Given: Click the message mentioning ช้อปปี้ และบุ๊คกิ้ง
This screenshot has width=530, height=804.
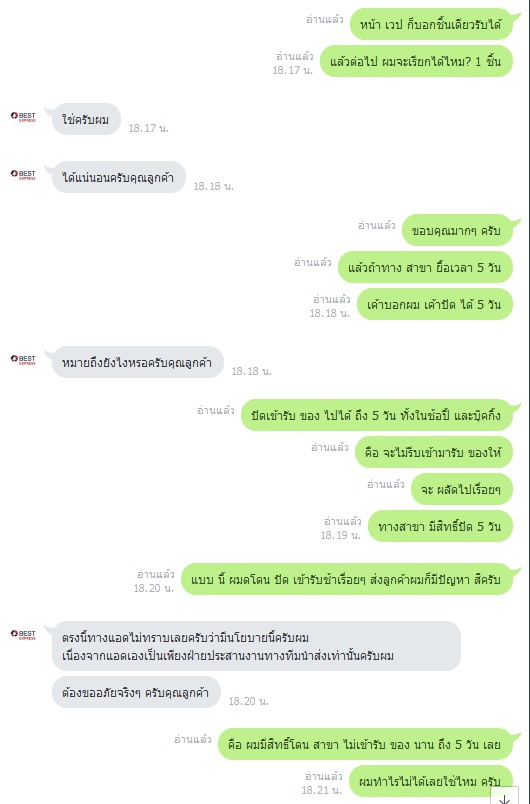Looking at the screenshot, I should 377,415.
